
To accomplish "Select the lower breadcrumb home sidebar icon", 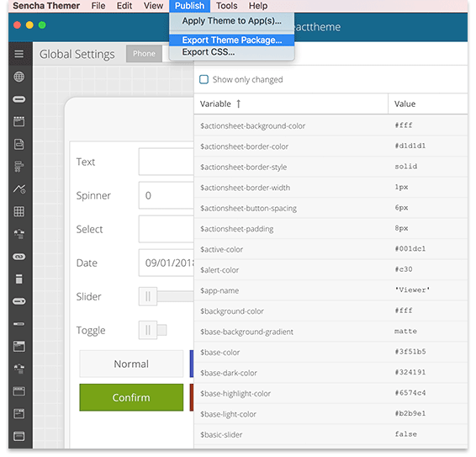I will 19,369.
